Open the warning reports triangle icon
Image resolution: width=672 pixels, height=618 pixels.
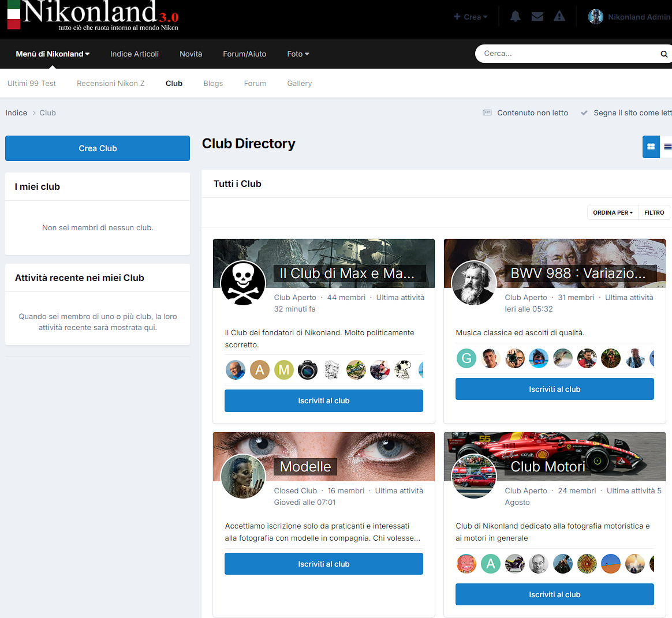tap(559, 17)
